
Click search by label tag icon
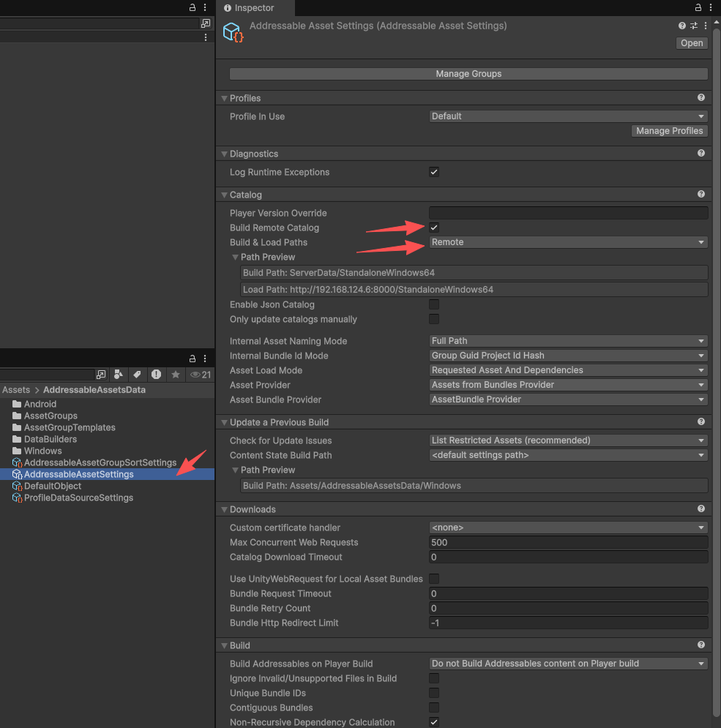pos(137,374)
